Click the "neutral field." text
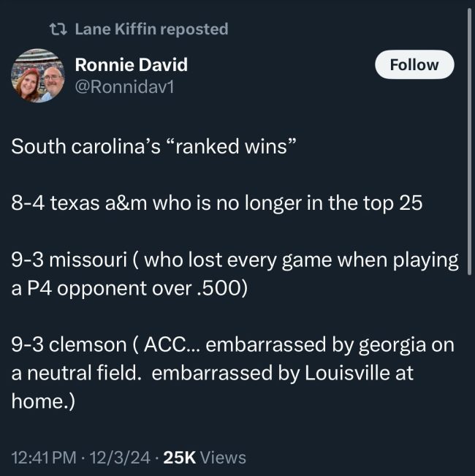The height and width of the screenshot is (476, 475). coord(85,373)
